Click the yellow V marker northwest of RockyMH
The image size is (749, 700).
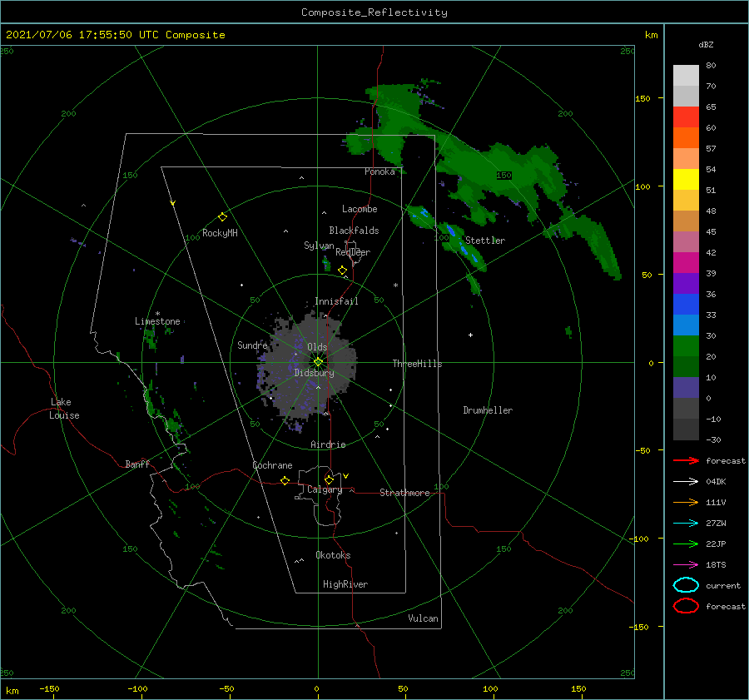point(173,203)
